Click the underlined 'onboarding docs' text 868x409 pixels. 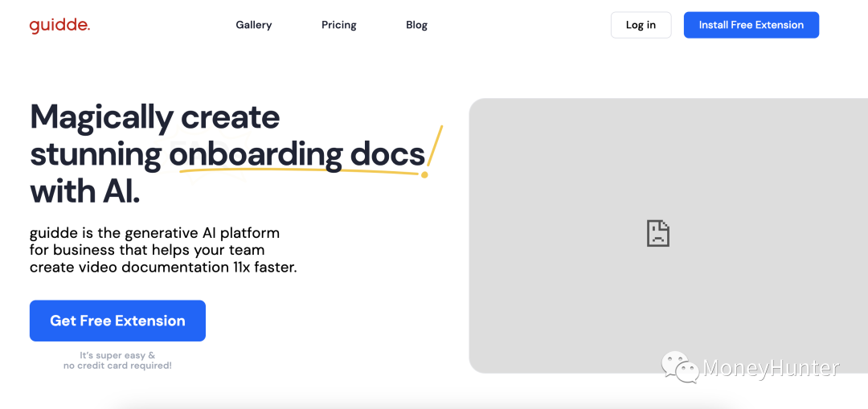coord(297,156)
